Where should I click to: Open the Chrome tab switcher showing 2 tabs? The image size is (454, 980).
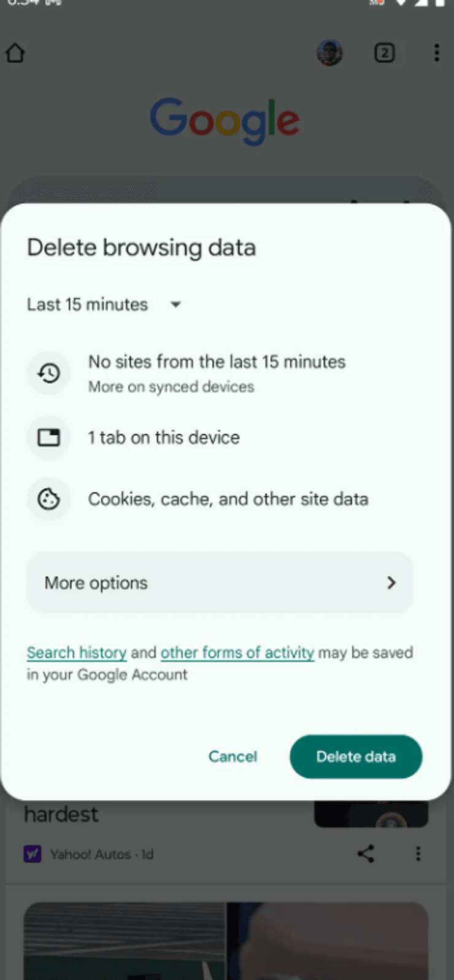(385, 53)
